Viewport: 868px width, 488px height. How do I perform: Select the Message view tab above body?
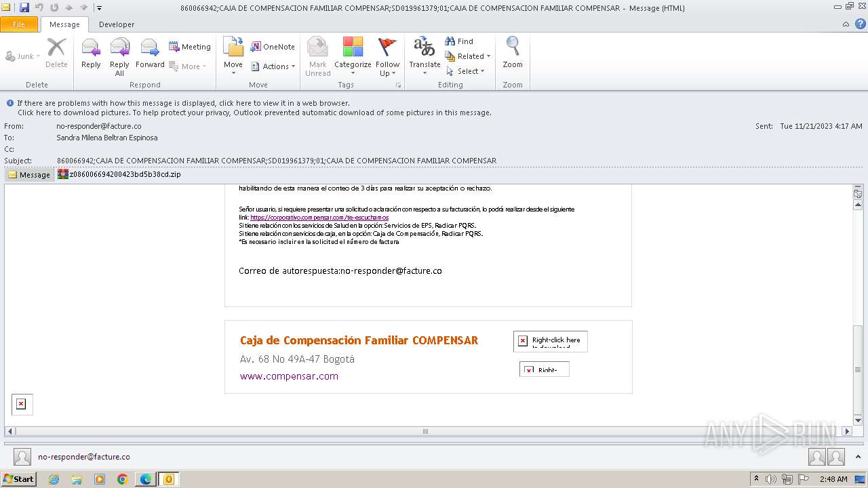[29, 174]
